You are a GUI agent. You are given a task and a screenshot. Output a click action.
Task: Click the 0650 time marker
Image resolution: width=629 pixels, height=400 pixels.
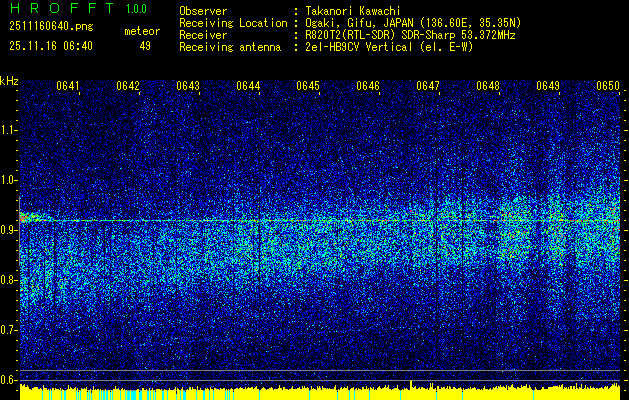point(608,86)
